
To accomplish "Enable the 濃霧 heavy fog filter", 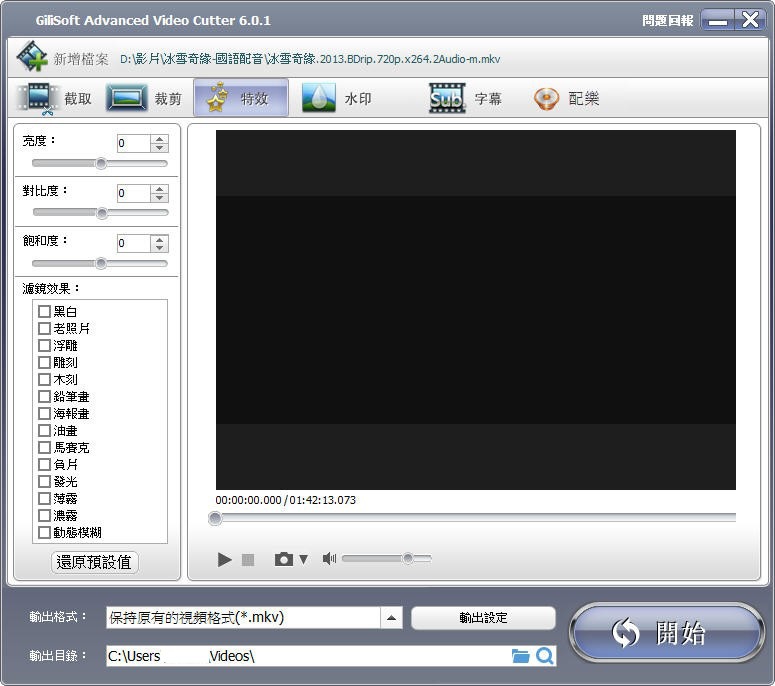I will pyautogui.click(x=44, y=515).
